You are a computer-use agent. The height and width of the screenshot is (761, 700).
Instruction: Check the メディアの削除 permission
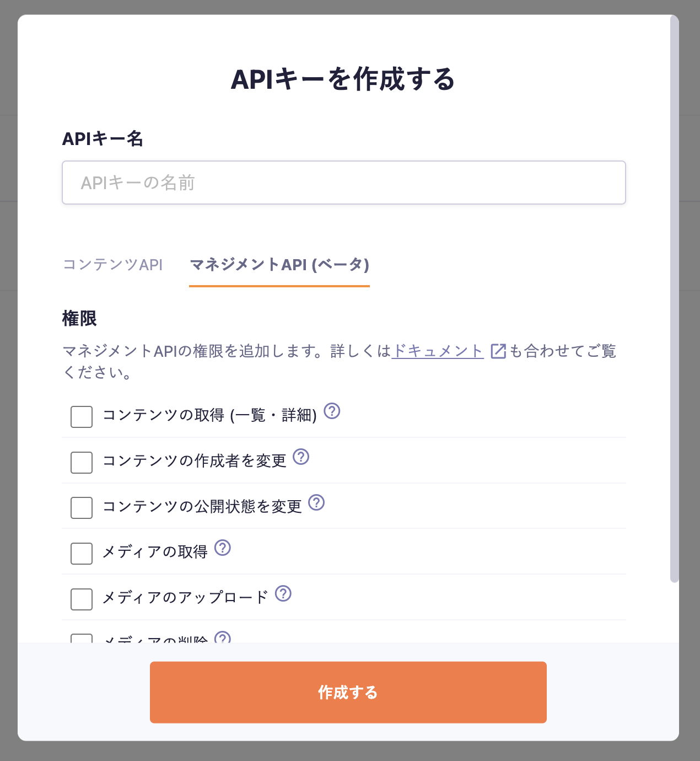81,641
